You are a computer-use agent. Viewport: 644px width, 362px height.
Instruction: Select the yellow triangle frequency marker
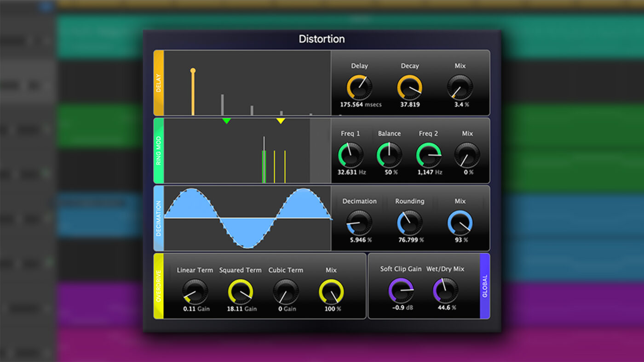[x=281, y=121]
